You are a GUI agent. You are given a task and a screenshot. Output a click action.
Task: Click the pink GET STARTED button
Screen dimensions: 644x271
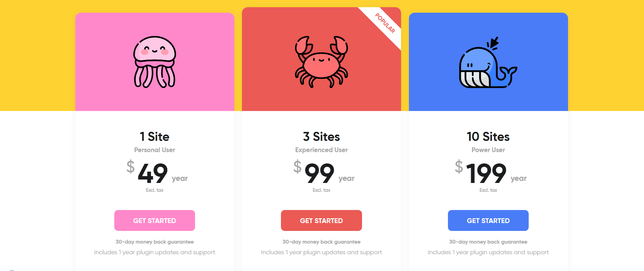(x=155, y=220)
